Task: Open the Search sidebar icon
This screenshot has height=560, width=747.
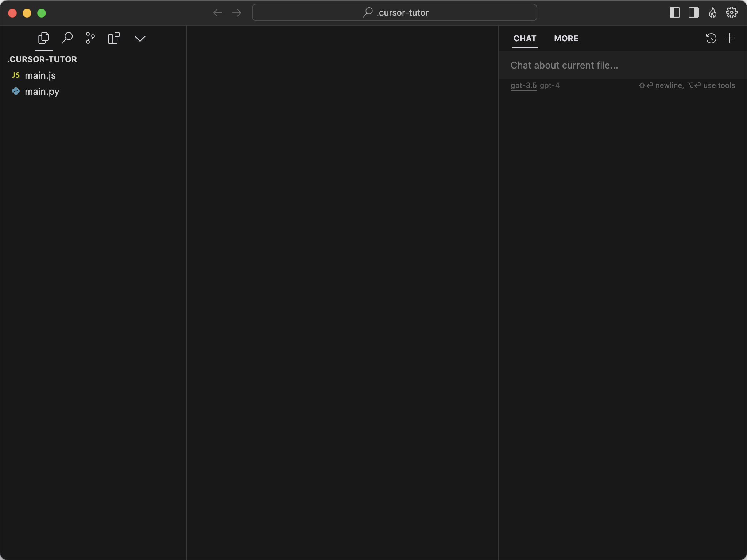Action: coord(67,38)
